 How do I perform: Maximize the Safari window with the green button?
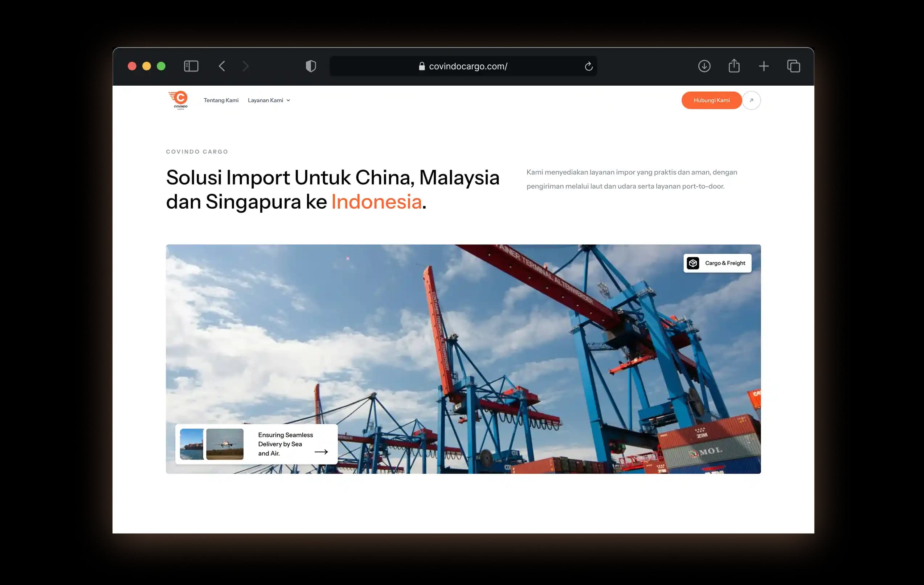tap(161, 66)
